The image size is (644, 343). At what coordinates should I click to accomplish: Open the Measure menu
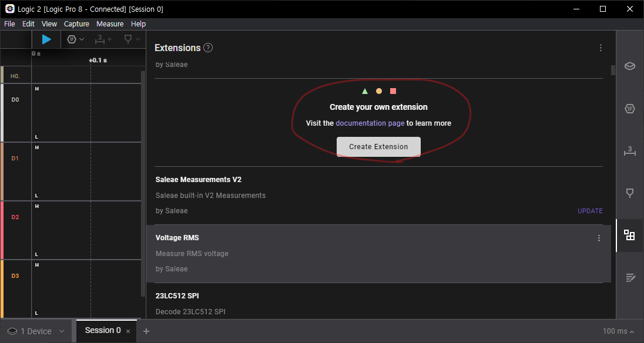coord(110,24)
